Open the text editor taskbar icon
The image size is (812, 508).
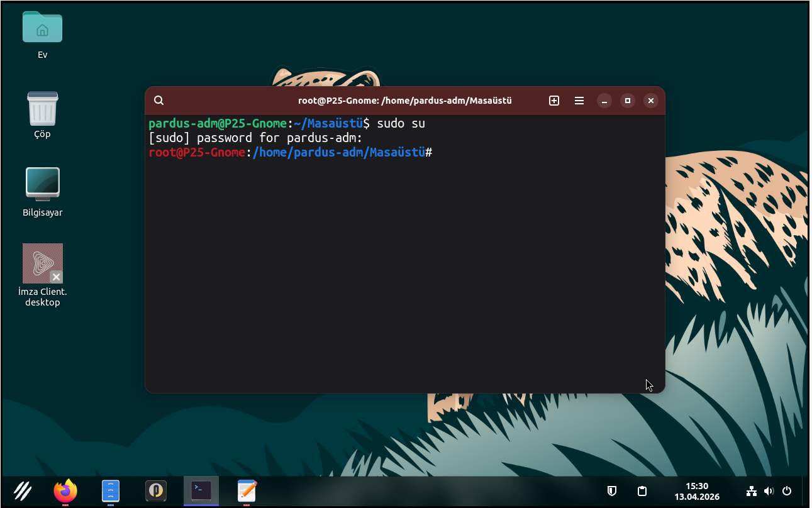pyautogui.click(x=247, y=490)
